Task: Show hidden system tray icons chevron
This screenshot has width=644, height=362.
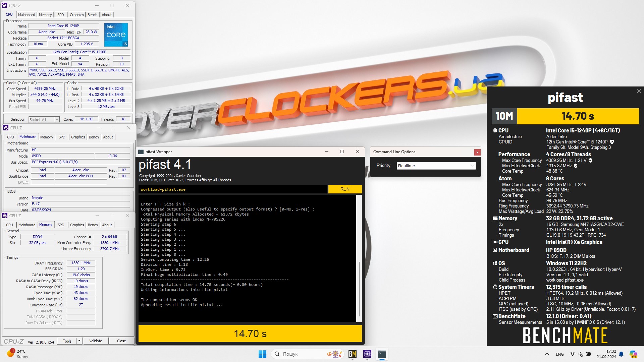Action: (x=547, y=354)
